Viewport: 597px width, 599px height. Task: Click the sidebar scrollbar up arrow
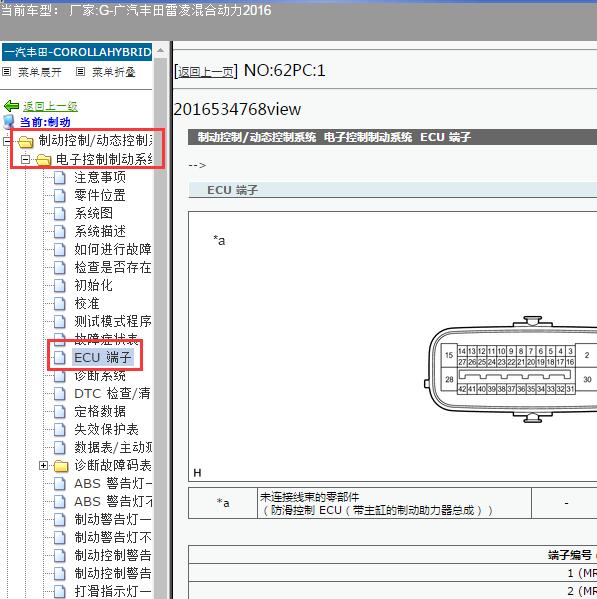[x=160, y=51]
